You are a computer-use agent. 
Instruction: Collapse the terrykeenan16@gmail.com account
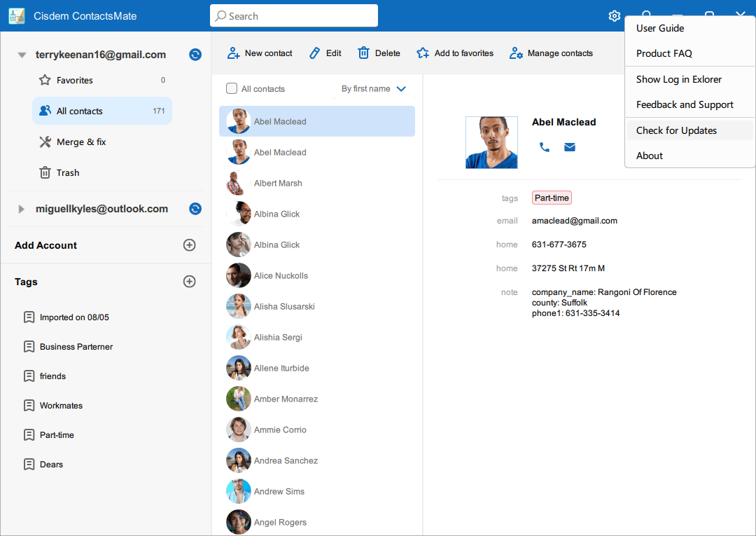22,55
